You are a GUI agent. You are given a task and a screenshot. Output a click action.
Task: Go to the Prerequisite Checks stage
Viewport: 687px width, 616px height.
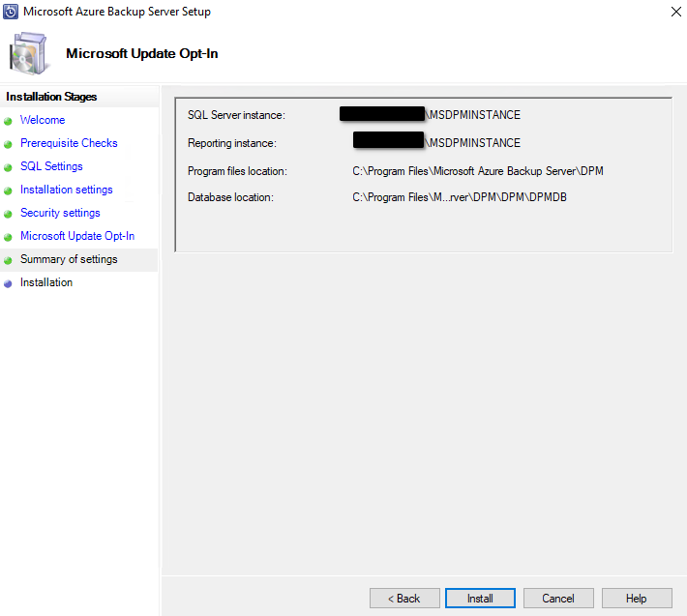tap(69, 143)
